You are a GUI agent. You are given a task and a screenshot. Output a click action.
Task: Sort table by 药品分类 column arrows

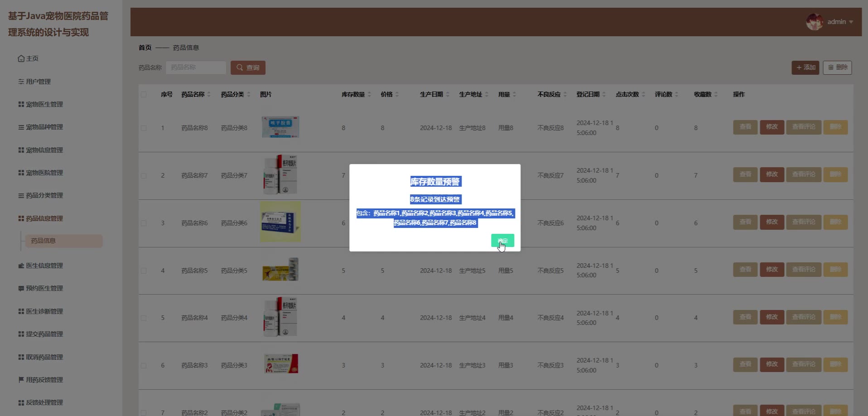pos(248,94)
